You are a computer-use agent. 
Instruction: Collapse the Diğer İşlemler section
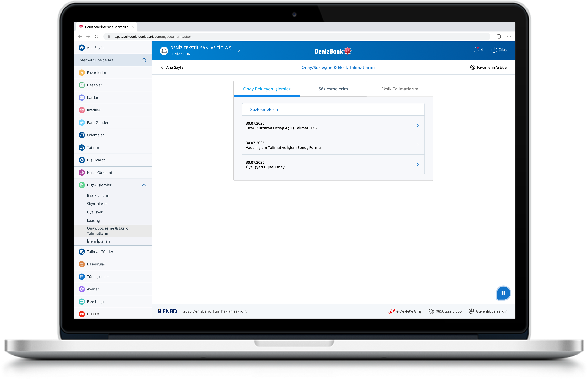point(144,185)
